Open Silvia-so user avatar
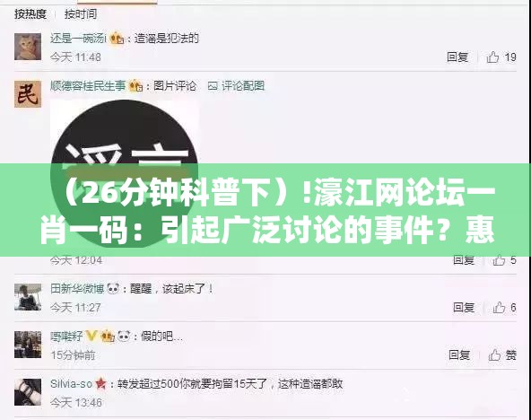Screen dimensions: 531x420 pyautogui.click(x=28, y=392)
